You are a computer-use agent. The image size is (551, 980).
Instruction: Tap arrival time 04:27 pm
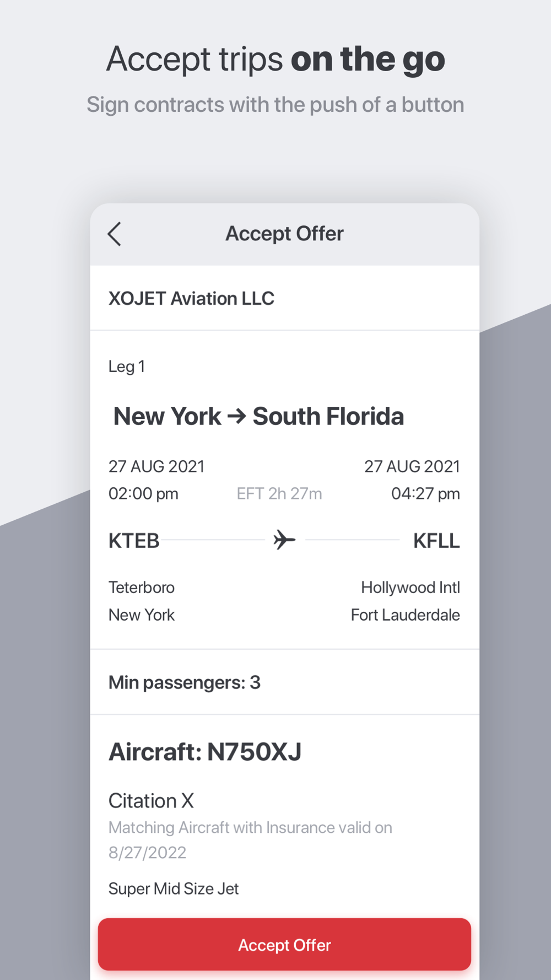pyautogui.click(x=425, y=493)
